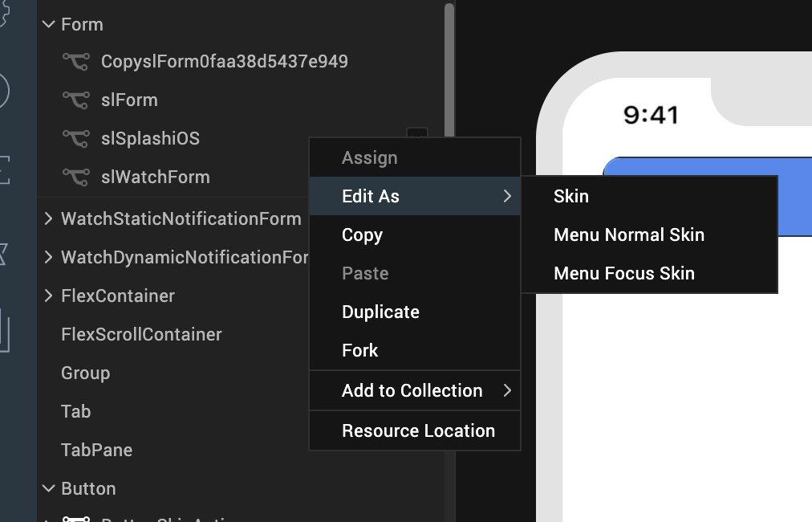Expand the FlexContainer group

(x=48, y=296)
